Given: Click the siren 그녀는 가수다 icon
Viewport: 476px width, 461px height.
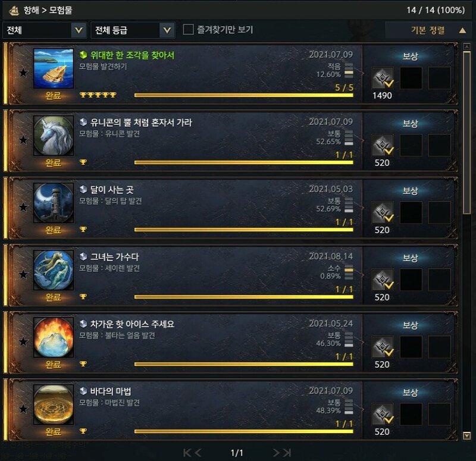Looking at the screenshot, I should [x=54, y=270].
